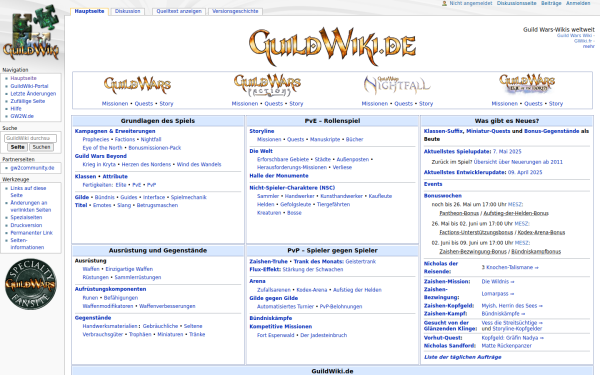The image size is (600, 375).
Task: Open the Quelltext anzeigen tab
Action: pyautogui.click(x=179, y=11)
